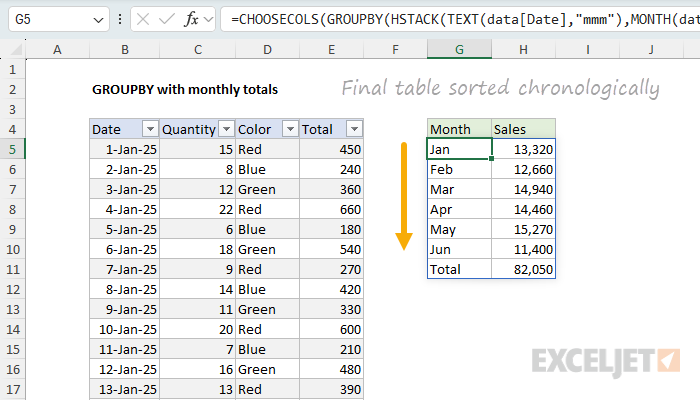Select row 17 header
The height and width of the screenshot is (400, 700).
[x=12, y=389]
